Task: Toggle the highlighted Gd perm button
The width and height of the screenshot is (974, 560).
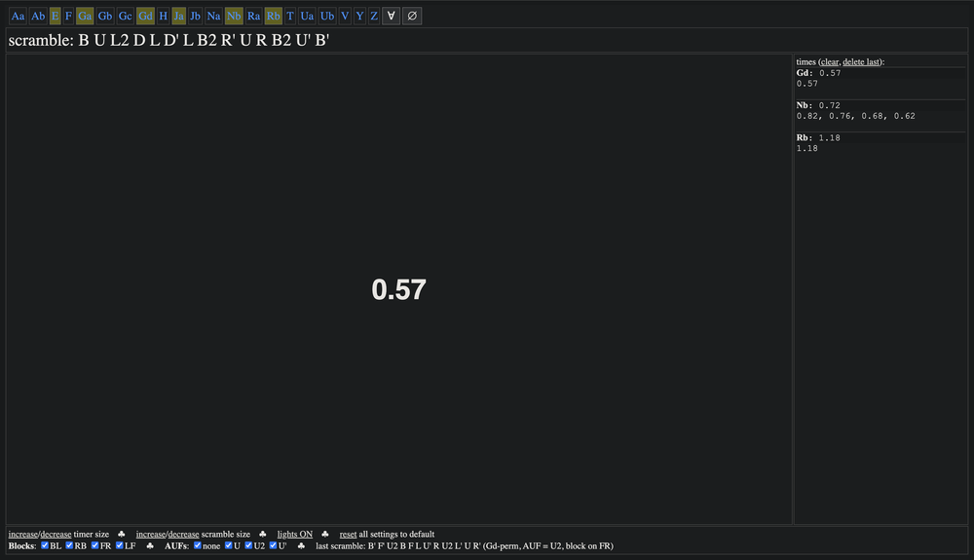Action: tap(145, 16)
